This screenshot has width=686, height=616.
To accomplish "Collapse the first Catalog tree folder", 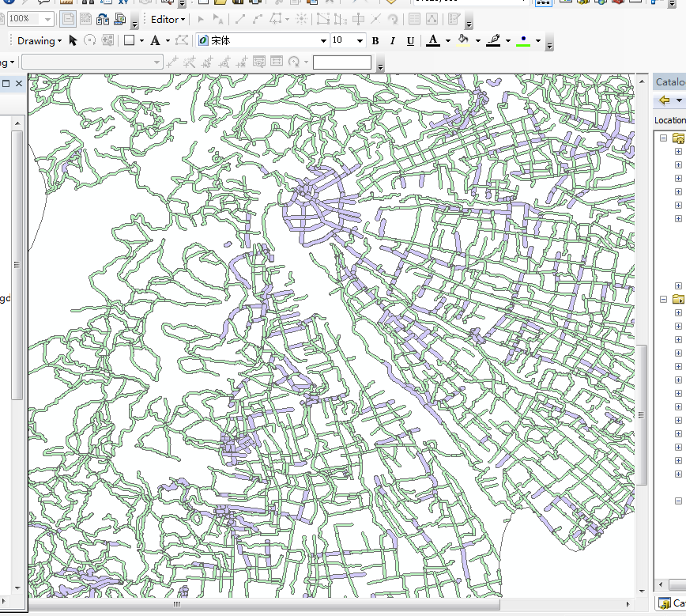I will click(x=663, y=138).
